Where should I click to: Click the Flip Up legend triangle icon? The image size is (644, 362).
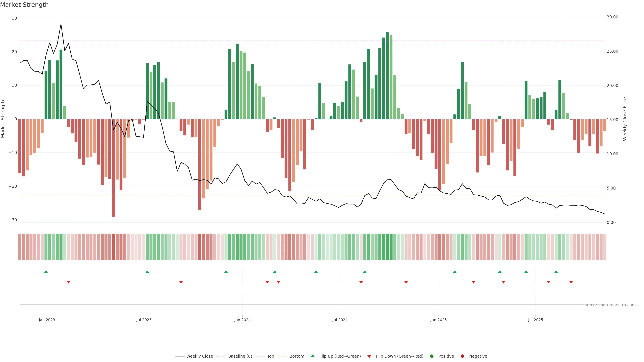click(x=312, y=356)
